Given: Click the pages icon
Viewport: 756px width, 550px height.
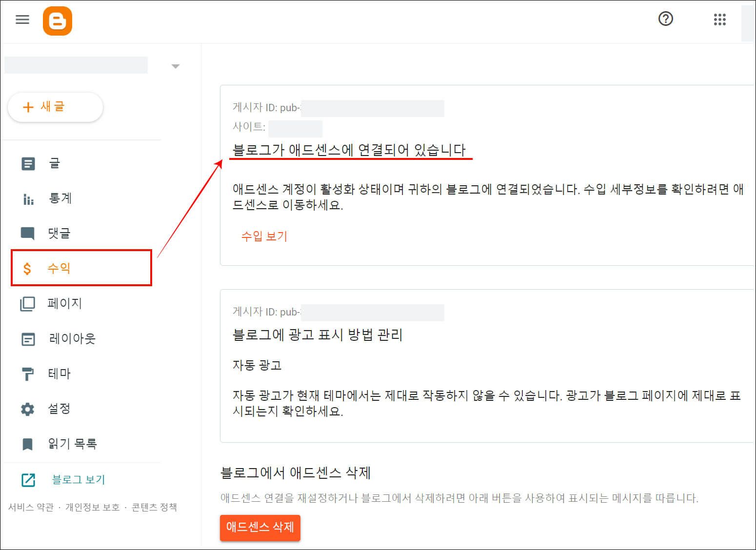Looking at the screenshot, I should pyautogui.click(x=28, y=304).
